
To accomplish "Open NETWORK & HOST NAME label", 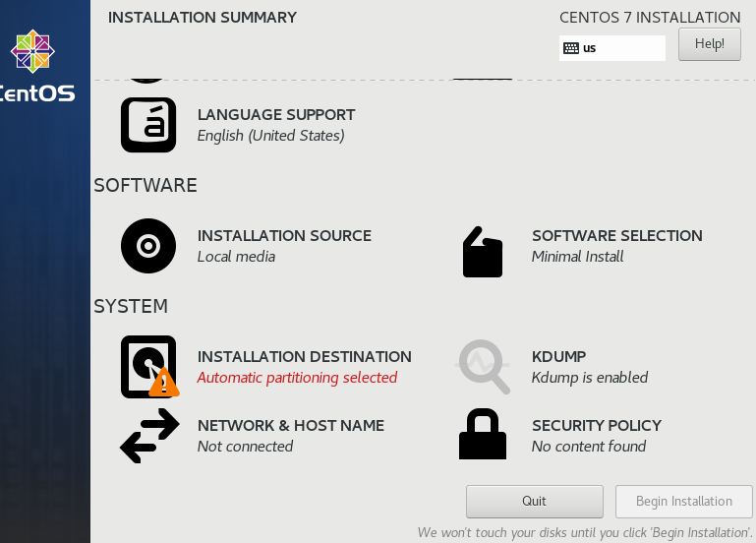I will point(291,426).
